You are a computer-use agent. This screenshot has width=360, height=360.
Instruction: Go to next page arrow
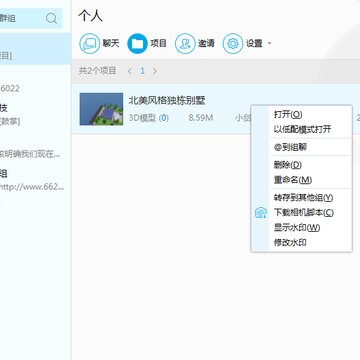tap(155, 71)
